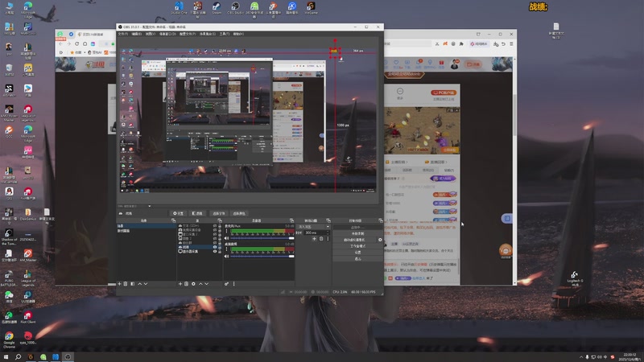Image resolution: width=644 pixels, height=362 pixels.
Task: Adjust 桌面音频 volume slider
Action: (x=262, y=256)
